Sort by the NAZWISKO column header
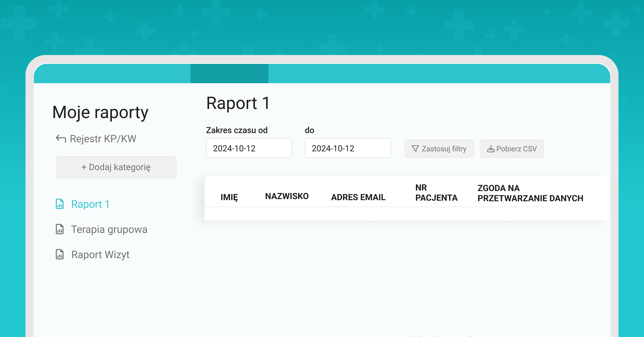The width and height of the screenshot is (644, 337). 287,196
